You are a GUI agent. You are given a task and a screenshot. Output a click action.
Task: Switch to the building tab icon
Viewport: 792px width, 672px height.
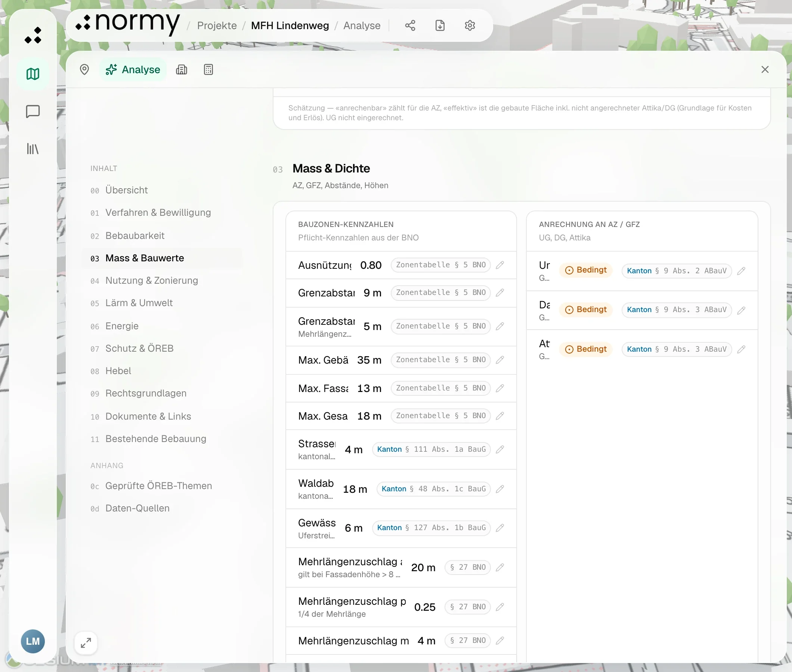(x=182, y=69)
